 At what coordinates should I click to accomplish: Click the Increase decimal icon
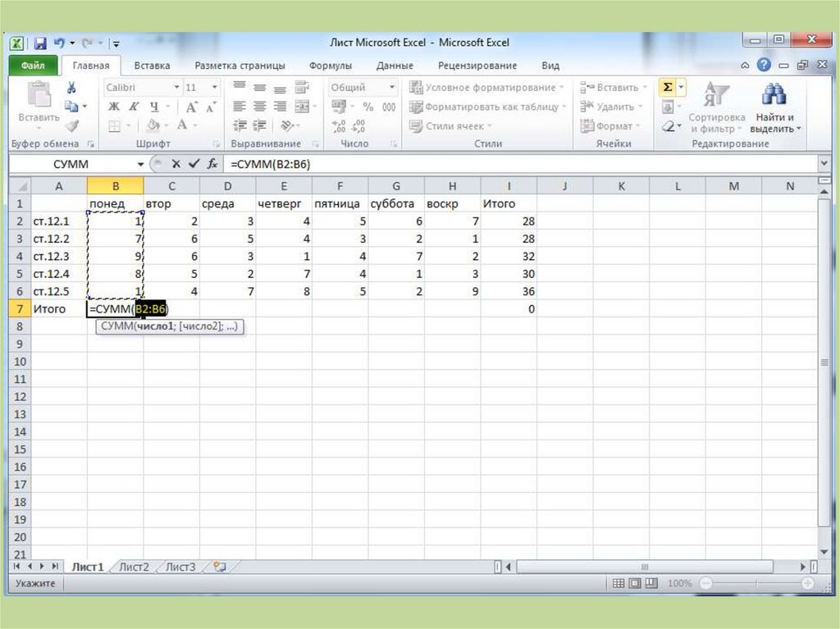click(x=339, y=126)
